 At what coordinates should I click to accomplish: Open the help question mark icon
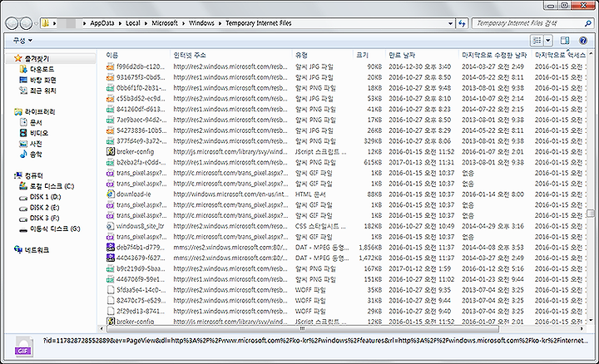pyautogui.click(x=583, y=41)
